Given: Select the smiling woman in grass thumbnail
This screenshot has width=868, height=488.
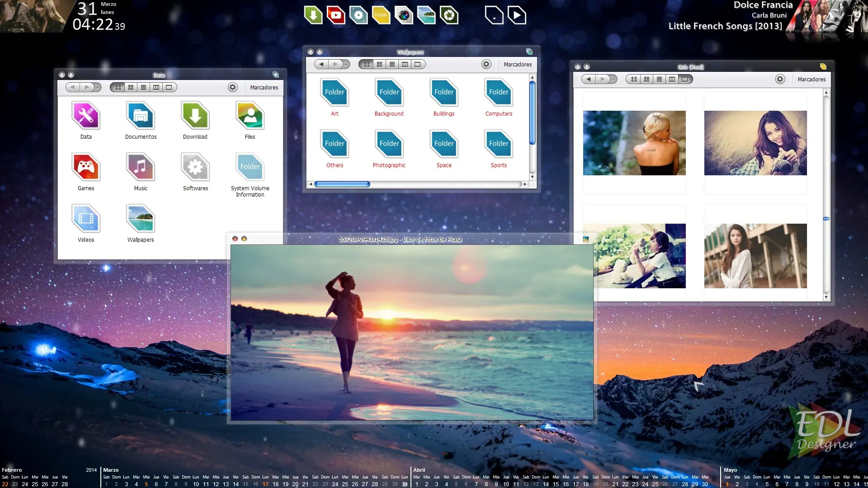Looking at the screenshot, I should (x=755, y=143).
